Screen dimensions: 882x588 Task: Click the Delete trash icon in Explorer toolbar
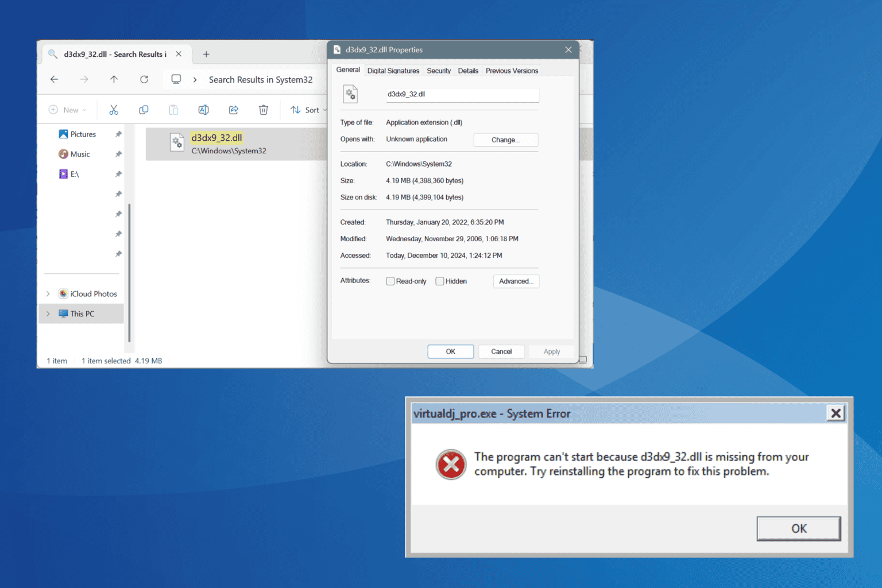coord(263,110)
